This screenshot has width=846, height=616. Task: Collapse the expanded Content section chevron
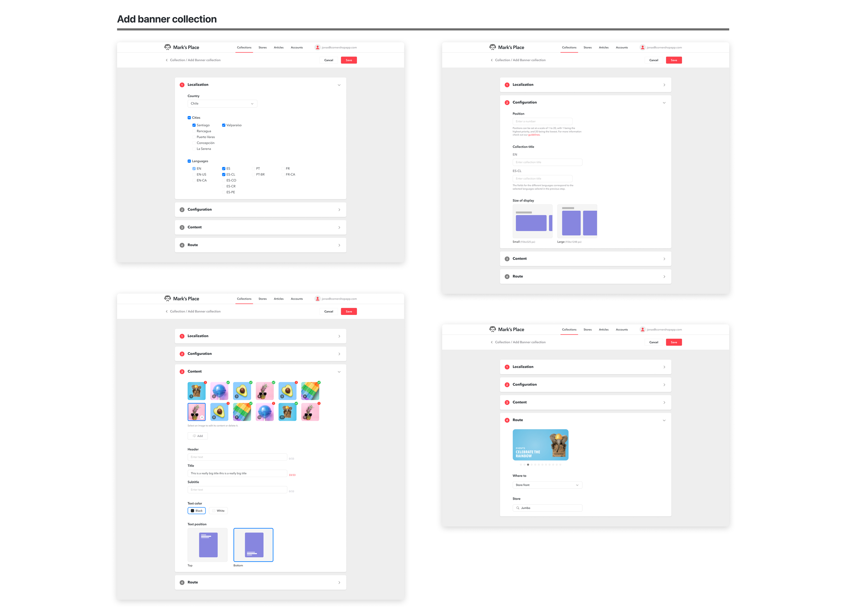tap(339, 372)
